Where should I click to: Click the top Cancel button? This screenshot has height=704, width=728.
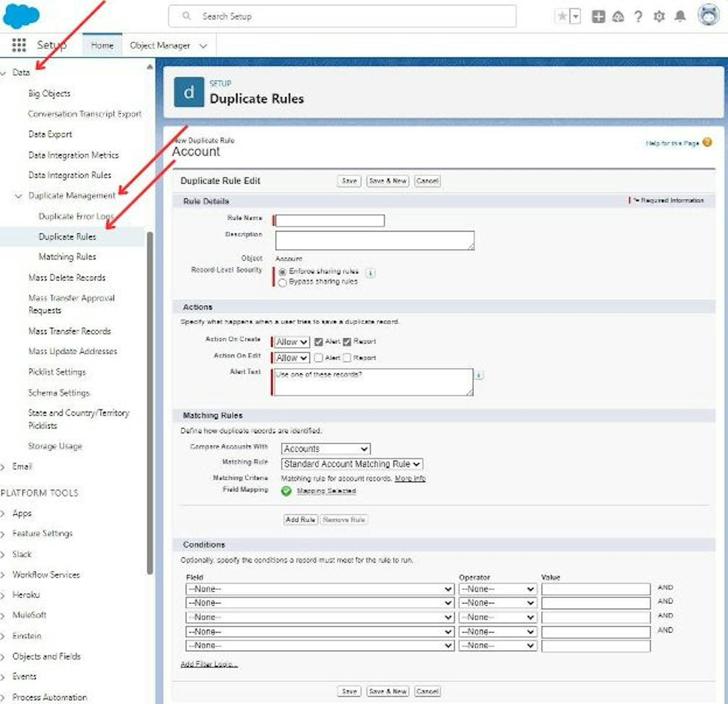click(x=427, y=181)
